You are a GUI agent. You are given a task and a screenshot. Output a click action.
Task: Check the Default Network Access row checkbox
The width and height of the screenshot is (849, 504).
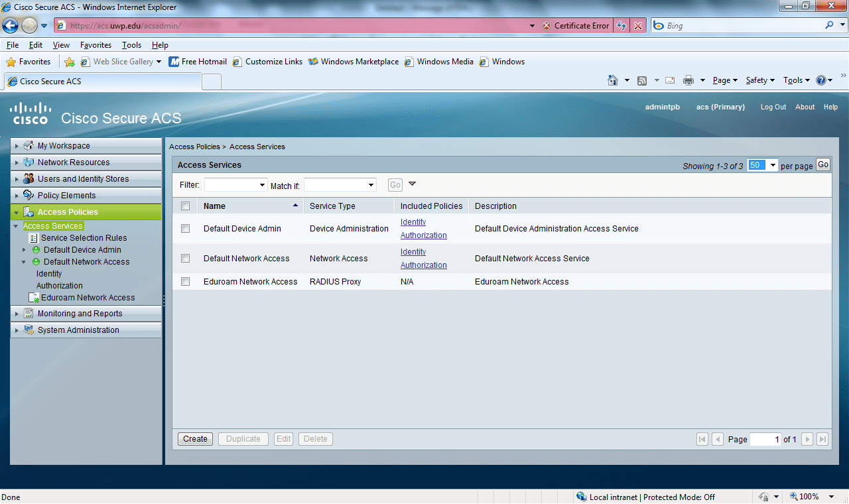(186, 259)
